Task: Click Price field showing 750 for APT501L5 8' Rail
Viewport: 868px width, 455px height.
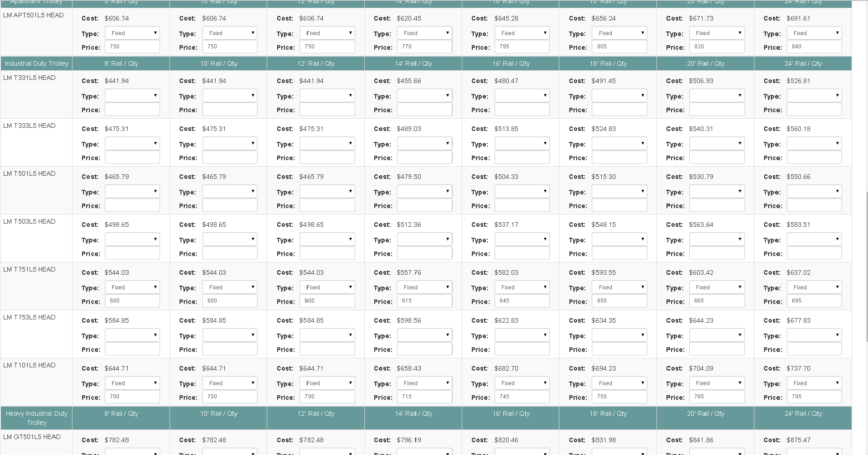Action: click(132, 47)
